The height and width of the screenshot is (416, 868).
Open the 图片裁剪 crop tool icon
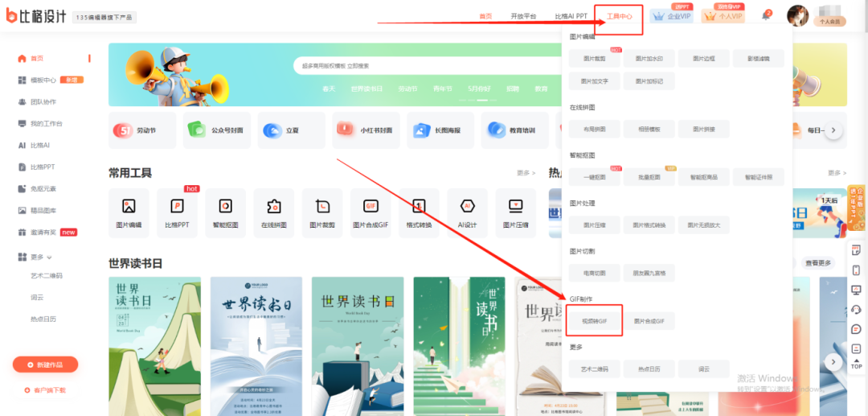click(x=322, y=207)
